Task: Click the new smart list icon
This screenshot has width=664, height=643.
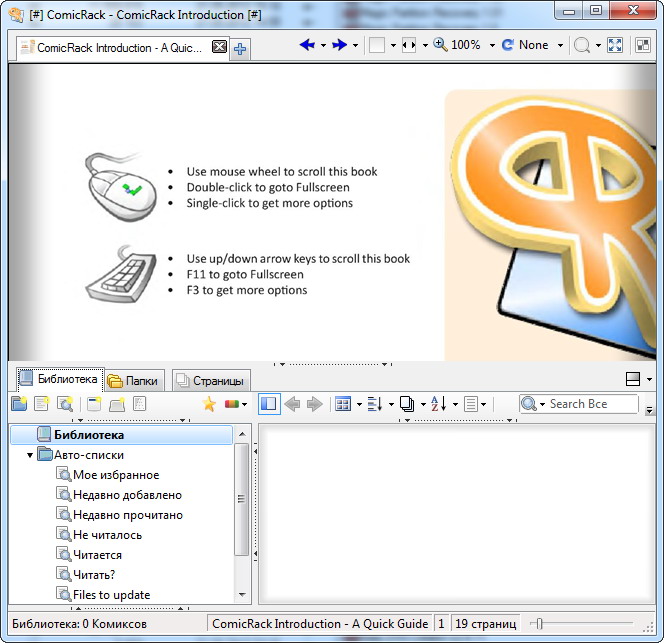Action: click(x=65, y=404)
